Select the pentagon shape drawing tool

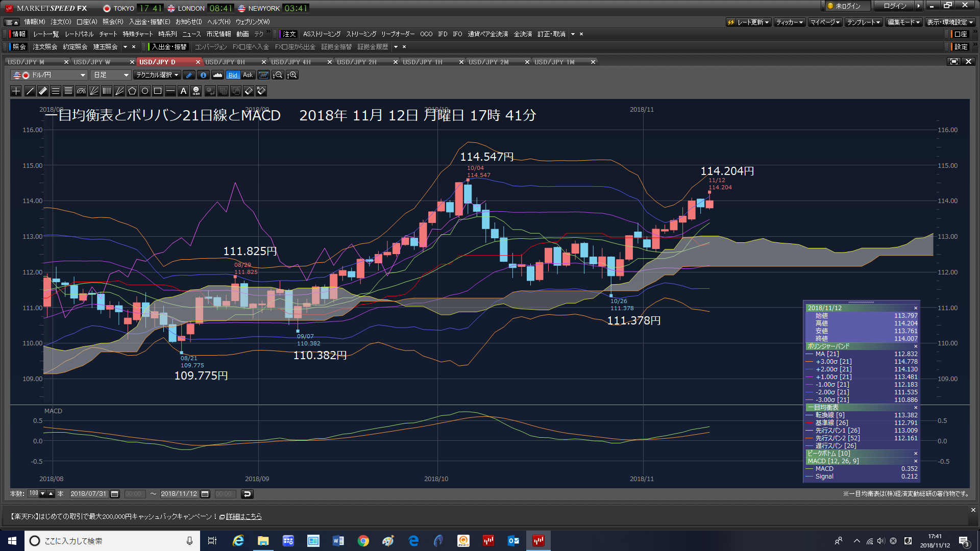coord(132,91)
